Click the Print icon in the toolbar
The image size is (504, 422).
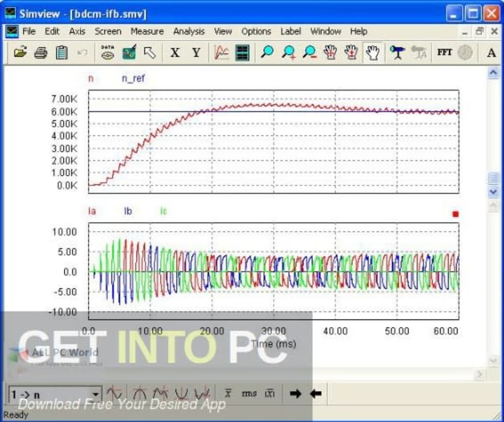point(41,52)
